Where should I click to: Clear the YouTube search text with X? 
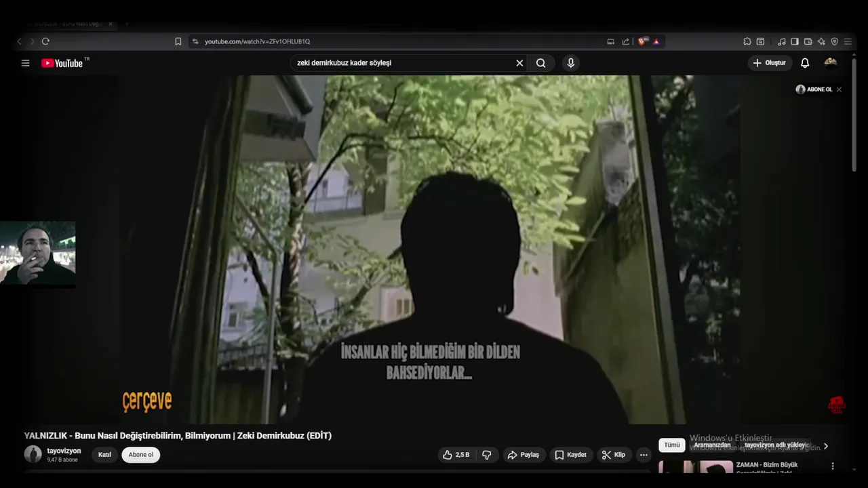(519, 63)
